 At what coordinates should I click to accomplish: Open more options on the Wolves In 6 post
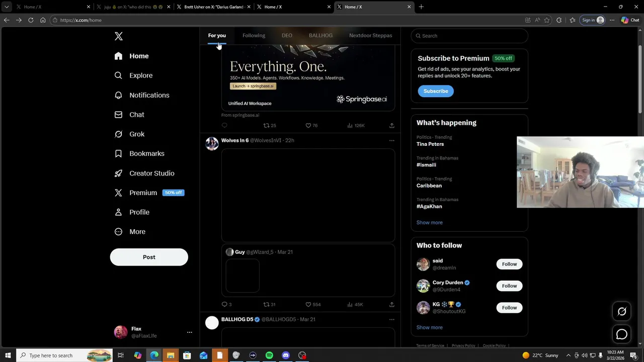click(x=391, y=140)
